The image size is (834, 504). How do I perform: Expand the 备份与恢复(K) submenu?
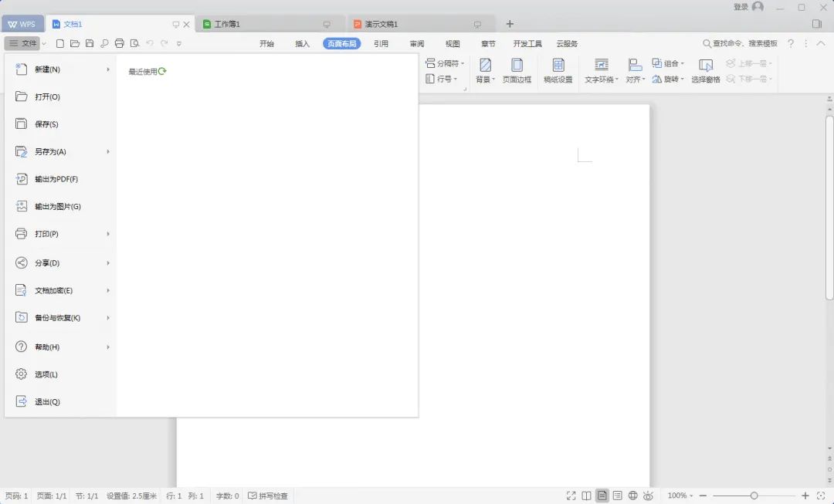pos(108,318)
